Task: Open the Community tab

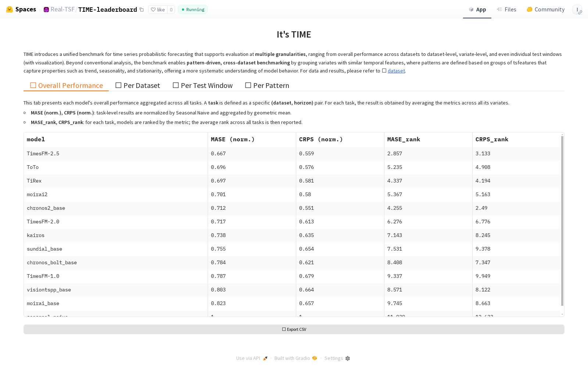Action: [x=545, y=10]
